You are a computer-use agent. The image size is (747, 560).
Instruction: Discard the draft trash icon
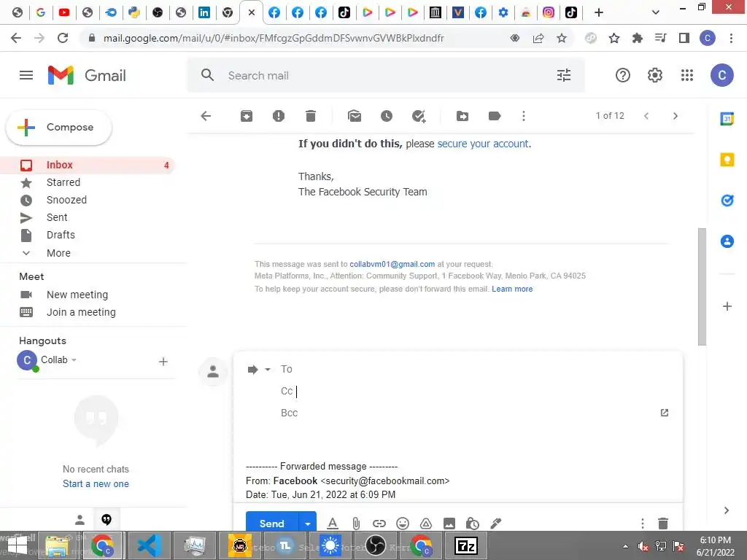coord(662,524)
